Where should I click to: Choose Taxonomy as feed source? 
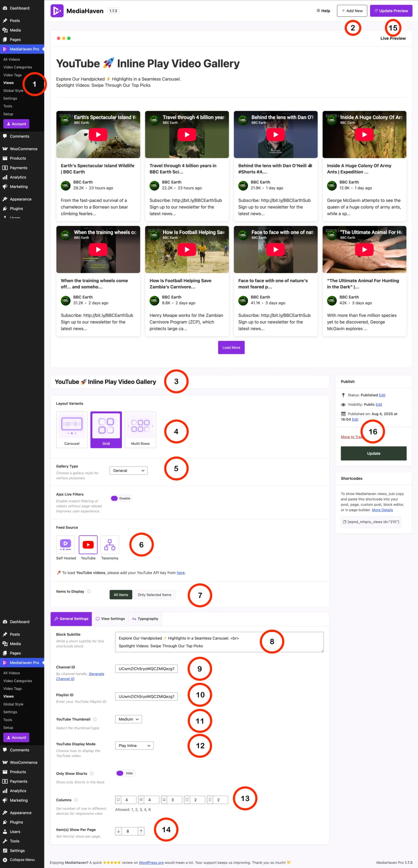[110, 545]
